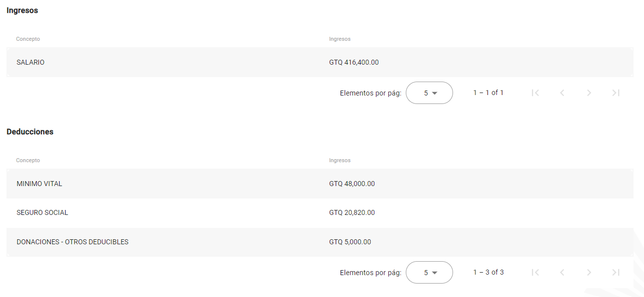Screen dimensions: 644x297
Task: Go to next page in the Deducciones paginator
Action: click(589, 272)
